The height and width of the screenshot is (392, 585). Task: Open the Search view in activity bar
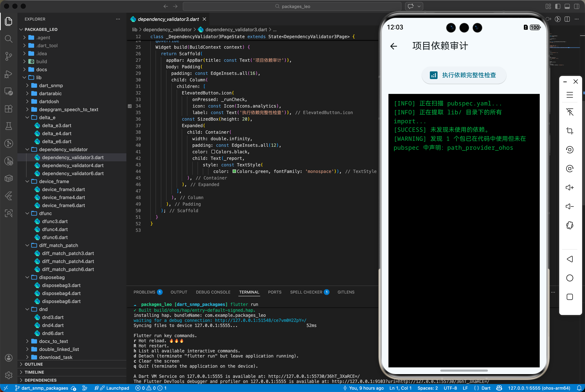pos(9,39)
